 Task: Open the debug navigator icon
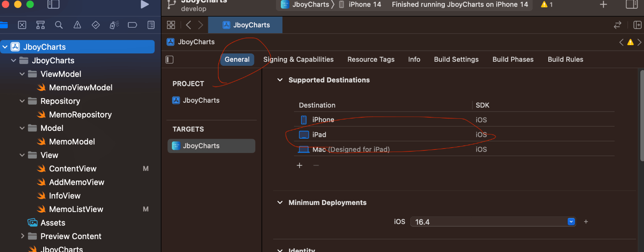pyautogui.click(x=114, y=25)
